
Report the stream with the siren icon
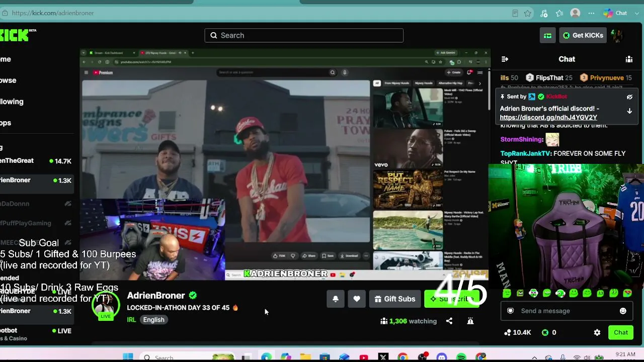click(470, 321)
